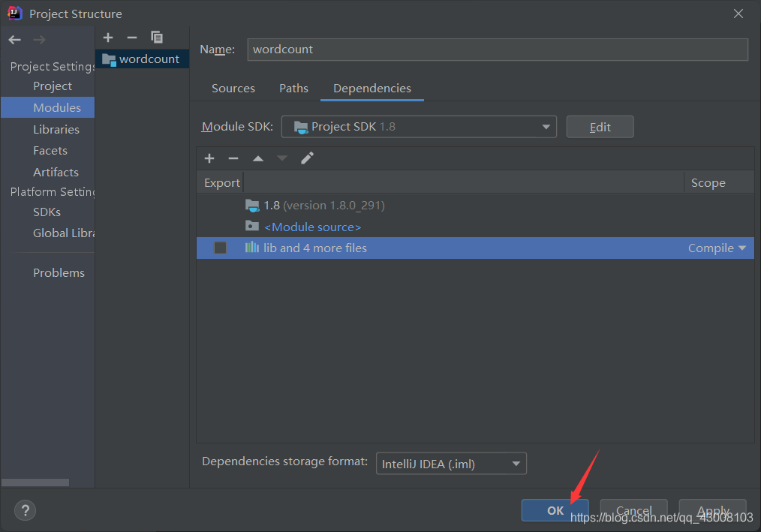Go back with the left arrow icon

[14, 40]
